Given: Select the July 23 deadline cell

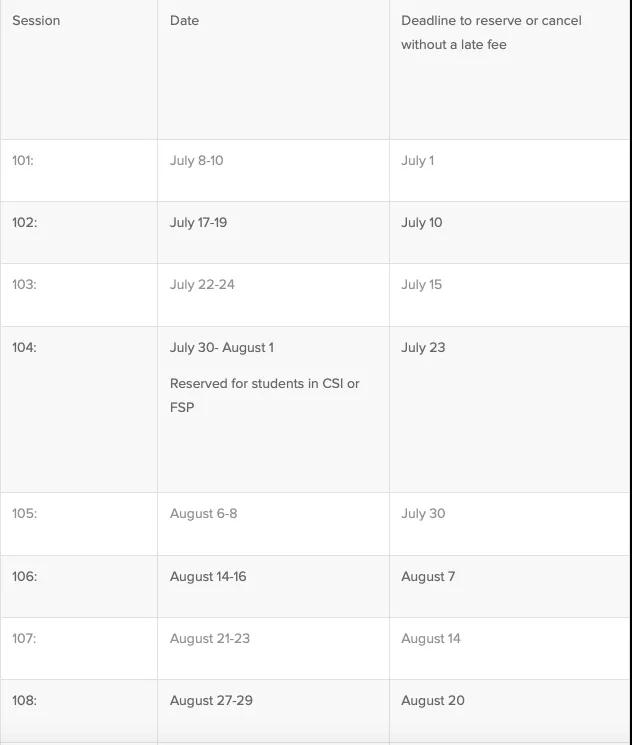Looking at the screenshot, I should 423,348.
